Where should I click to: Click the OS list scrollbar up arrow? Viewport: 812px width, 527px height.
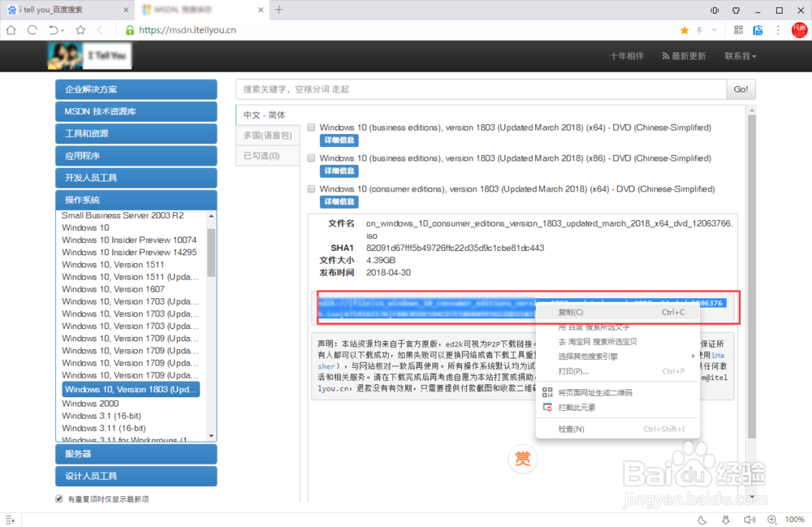click(x=211, y=216)
